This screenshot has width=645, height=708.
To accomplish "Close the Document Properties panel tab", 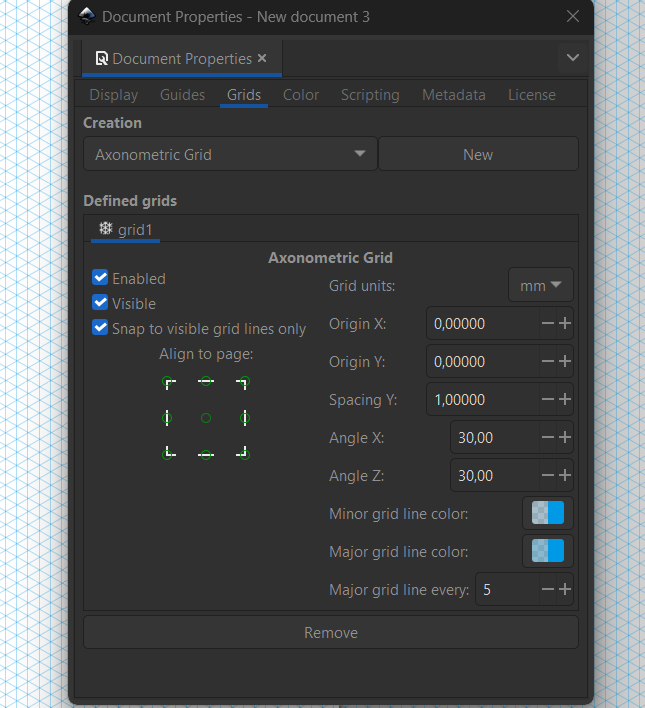I will [262, 58].
